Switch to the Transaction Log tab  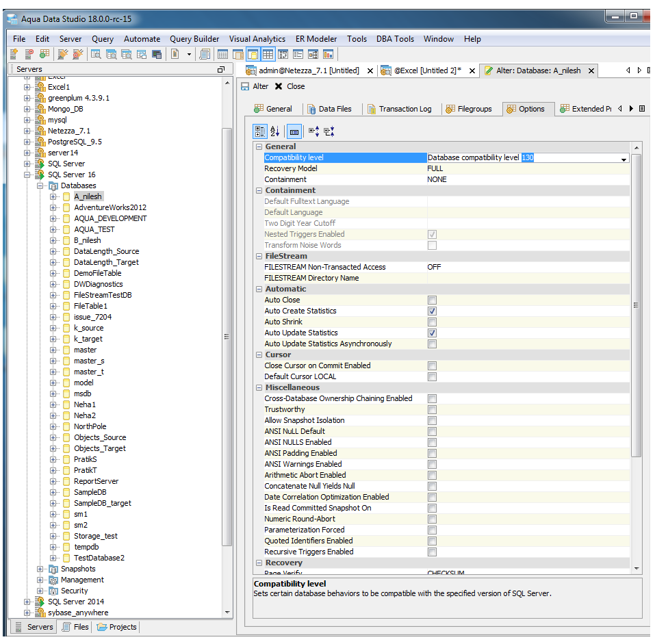pyautogui.click(x=399, y=109)
